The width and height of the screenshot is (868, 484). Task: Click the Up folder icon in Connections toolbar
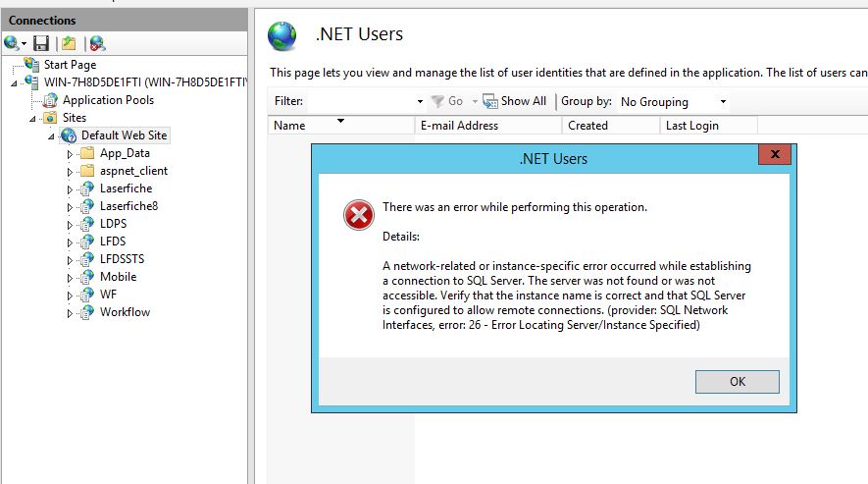[69, 43]
